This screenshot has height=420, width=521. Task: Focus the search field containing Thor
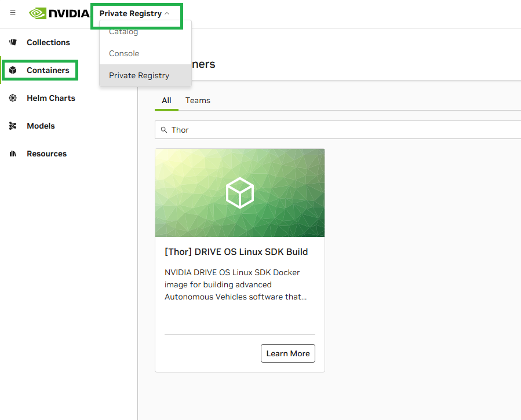point(338,130)
